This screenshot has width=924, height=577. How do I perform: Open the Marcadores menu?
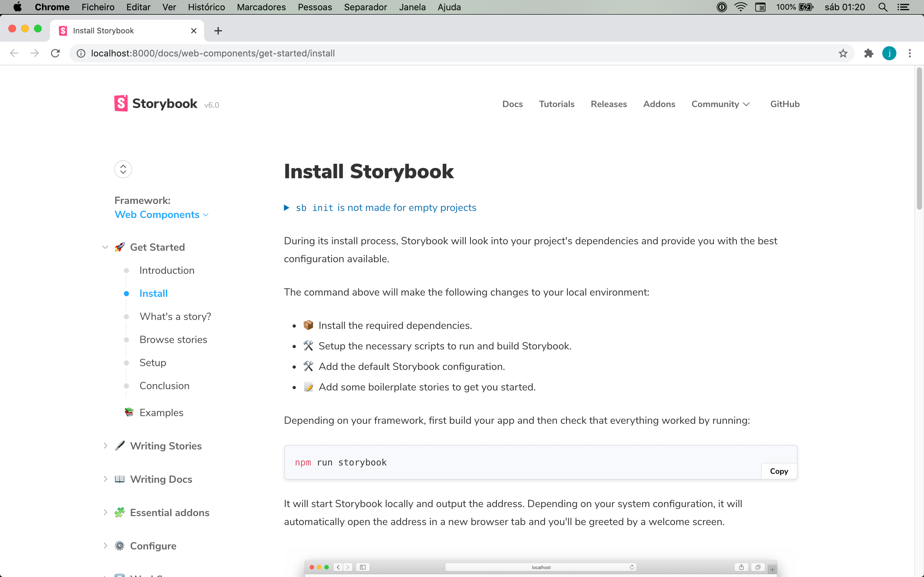(261, 7)
